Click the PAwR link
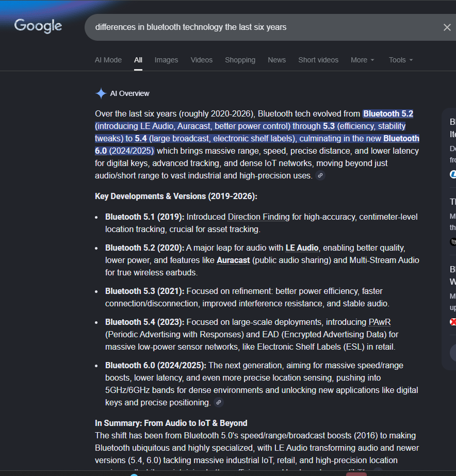Viewport: 456px width, 476px height. click(x=380, y=322)
